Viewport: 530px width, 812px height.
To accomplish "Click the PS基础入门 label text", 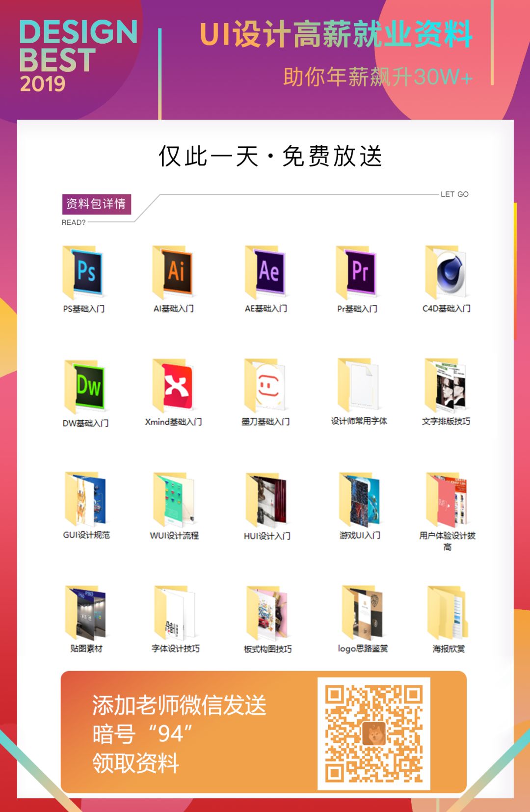I will click(83, 309).
